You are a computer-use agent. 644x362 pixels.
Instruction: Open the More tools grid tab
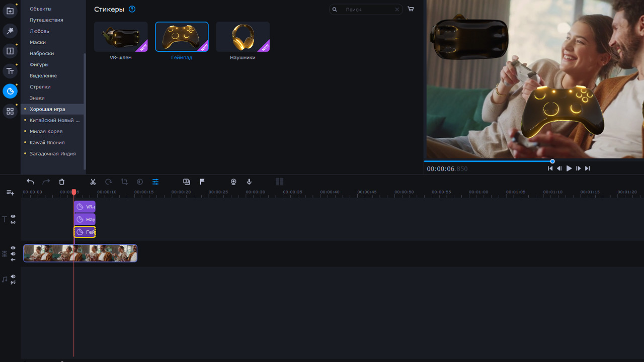(10, 111)
